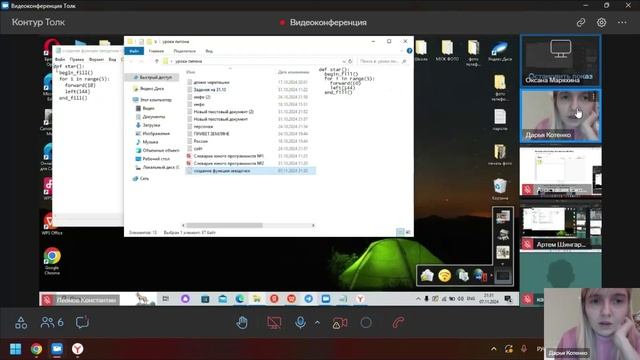The height and width of the screenshot is (360, 640).
Task: Open Microsoft Edge on shared taskbar
Action: pyautogui.click(x=240, y=299)
